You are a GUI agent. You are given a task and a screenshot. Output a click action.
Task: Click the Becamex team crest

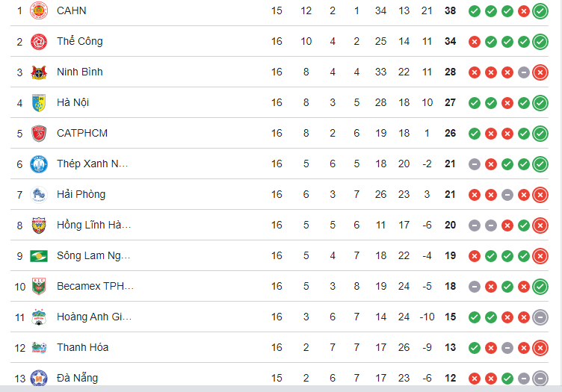point(38,286)
